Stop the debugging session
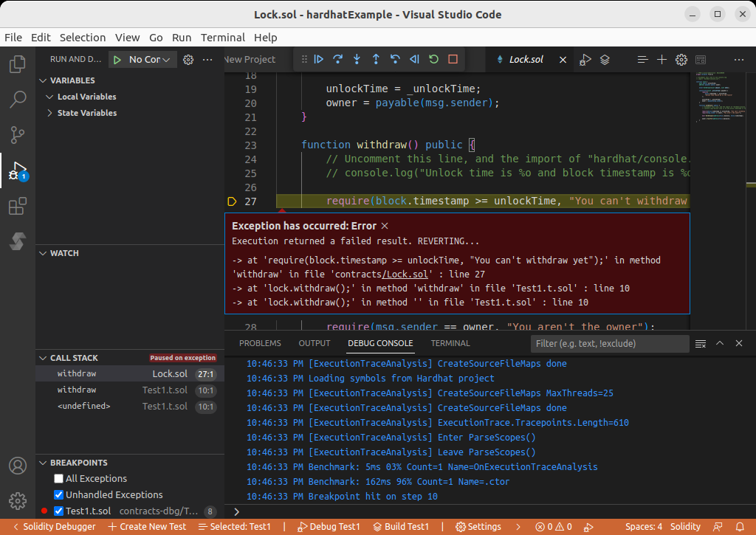This screenshot has width=756, height=535. [x=453, y=59]
